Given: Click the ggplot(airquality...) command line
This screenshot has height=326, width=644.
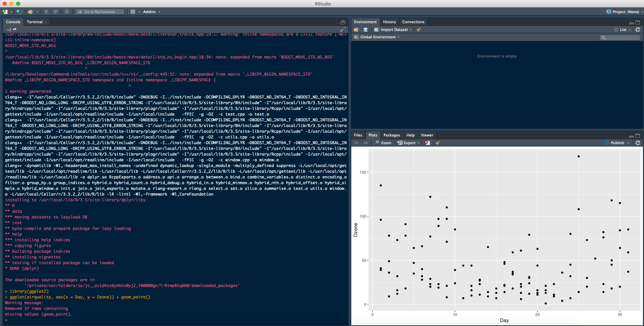Looking at the screenshot, I should 78,297.
